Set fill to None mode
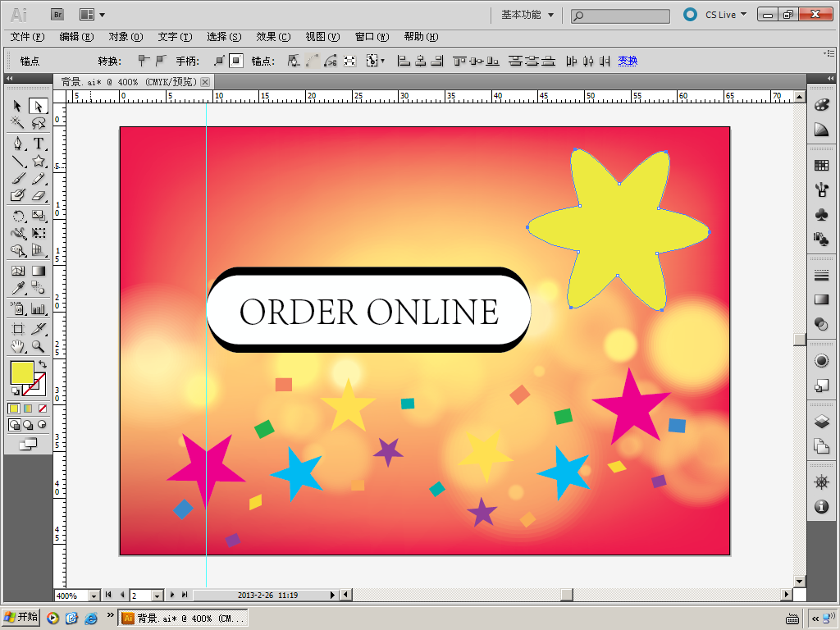The image size is (840, 630). tap(43, 409)
